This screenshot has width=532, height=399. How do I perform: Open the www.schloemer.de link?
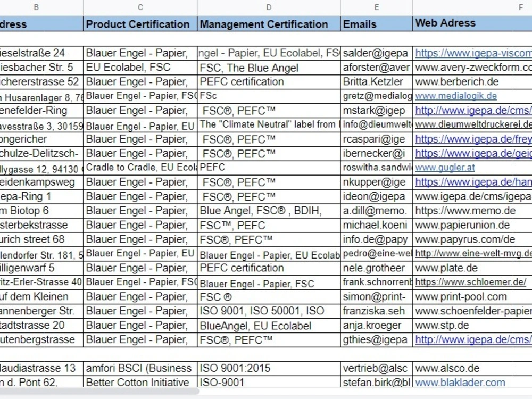471,282
